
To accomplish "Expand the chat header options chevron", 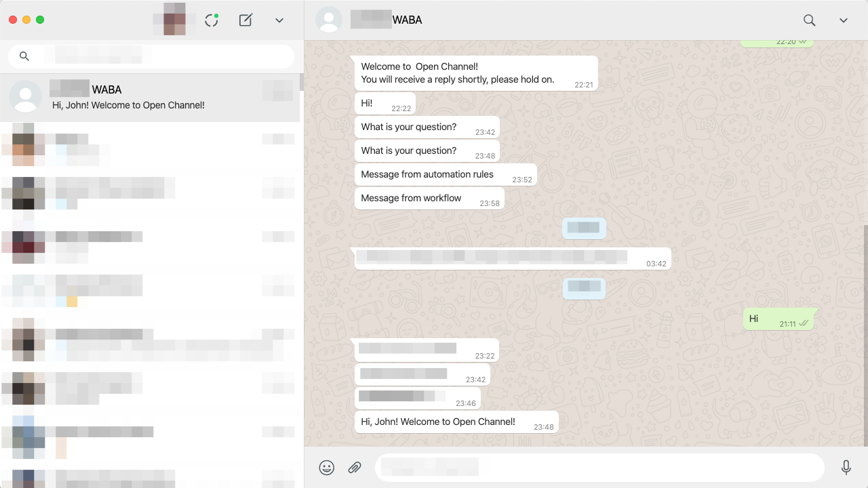I will [844, 20].
